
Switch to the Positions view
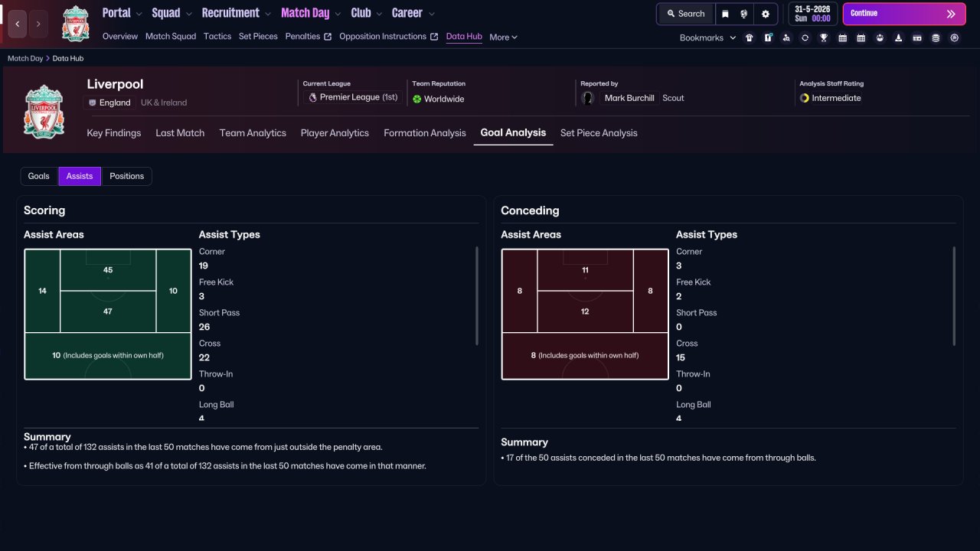[x=126, y=176]
